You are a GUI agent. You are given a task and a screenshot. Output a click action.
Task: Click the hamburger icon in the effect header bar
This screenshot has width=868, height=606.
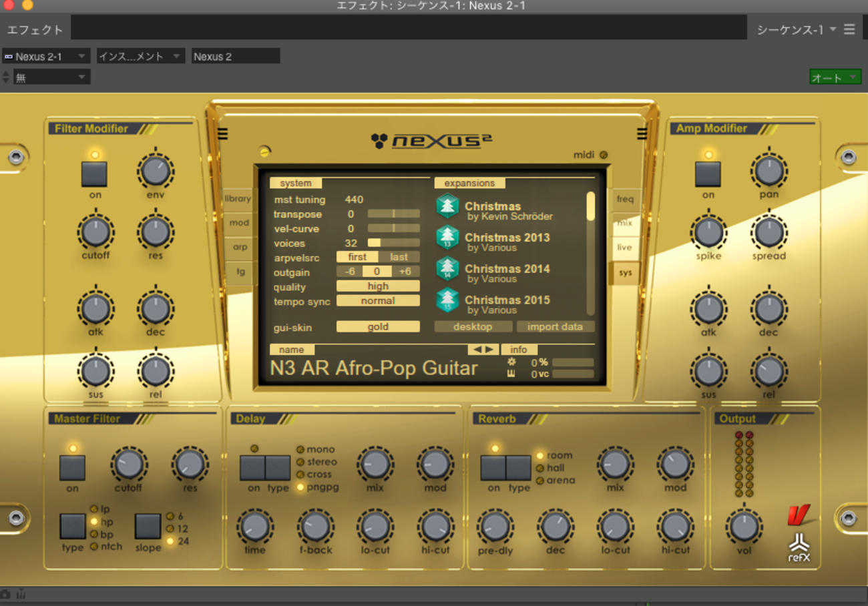point(849,29)
